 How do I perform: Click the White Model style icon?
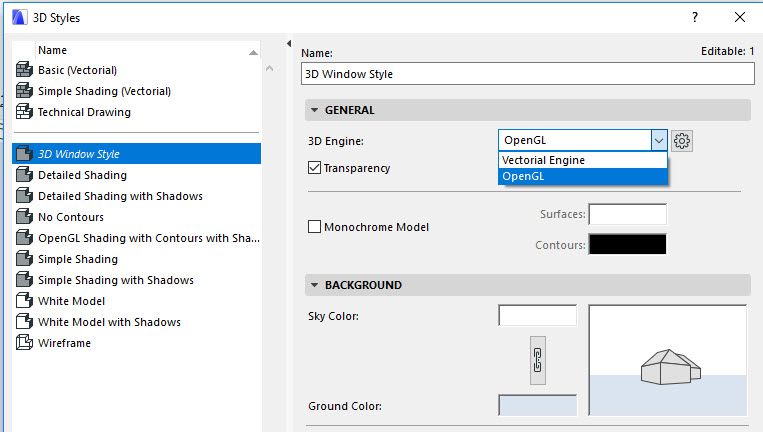point(25,301)
